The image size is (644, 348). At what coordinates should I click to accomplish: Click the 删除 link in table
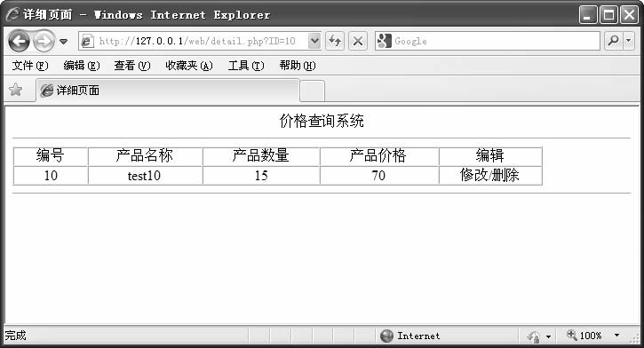[x=505, y=175]
